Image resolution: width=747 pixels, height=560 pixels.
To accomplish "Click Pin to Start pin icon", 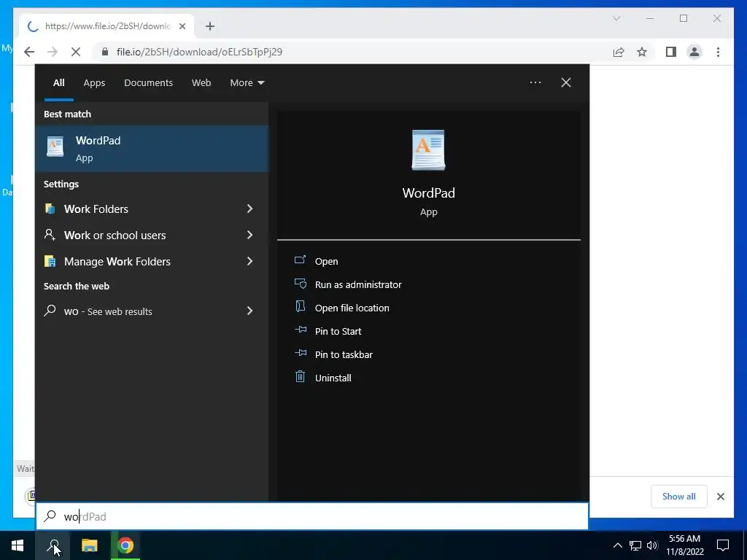I will (x=300, y=330).
